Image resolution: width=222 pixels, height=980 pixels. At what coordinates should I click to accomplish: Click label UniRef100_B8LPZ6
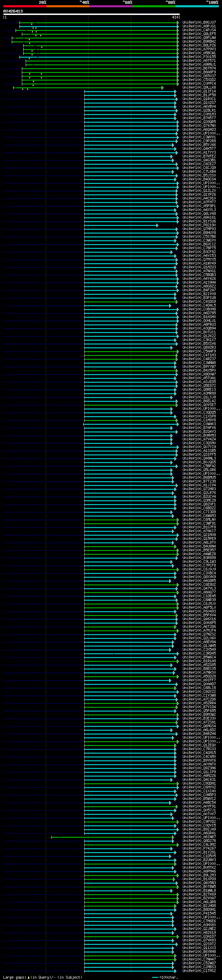[x=199, y=45]
